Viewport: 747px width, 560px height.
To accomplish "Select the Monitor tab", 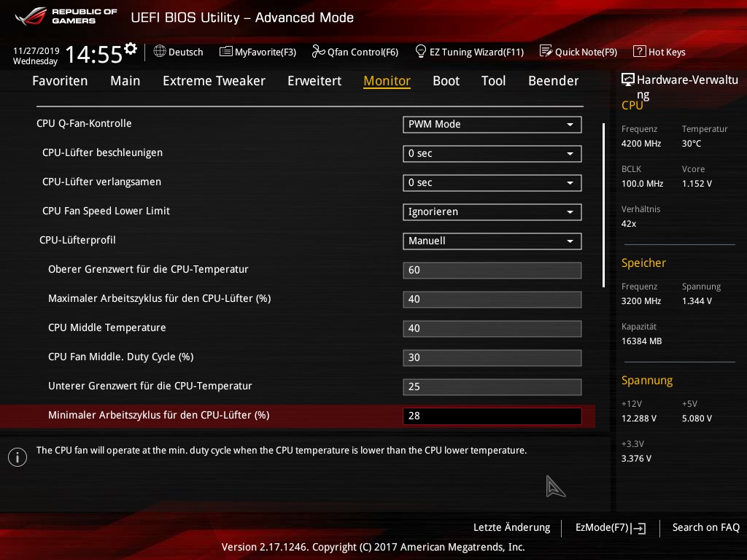I will pyautogui.click(x=387, y=81).
